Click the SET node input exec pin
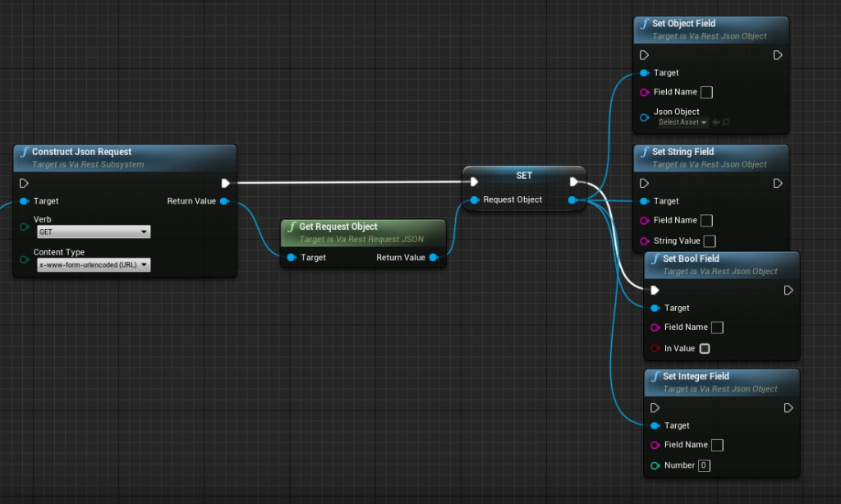Viewport: 841px width, 504px height. click(x=474, y=181)
